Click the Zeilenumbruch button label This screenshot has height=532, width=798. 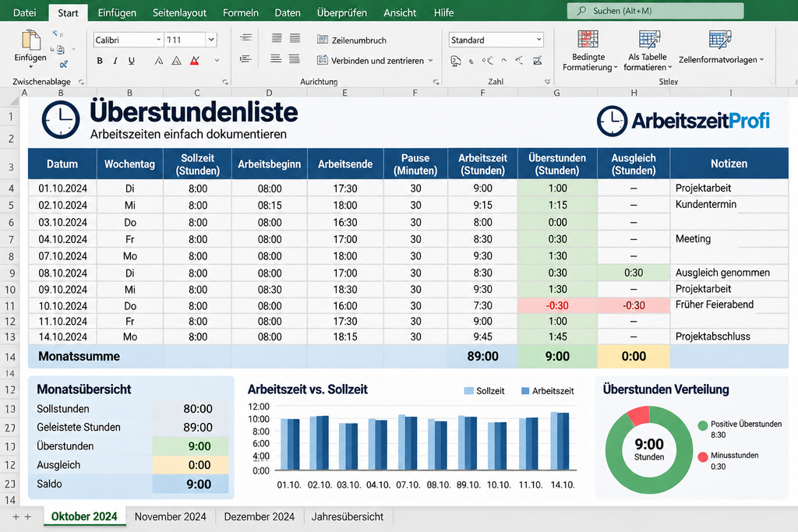358,41
